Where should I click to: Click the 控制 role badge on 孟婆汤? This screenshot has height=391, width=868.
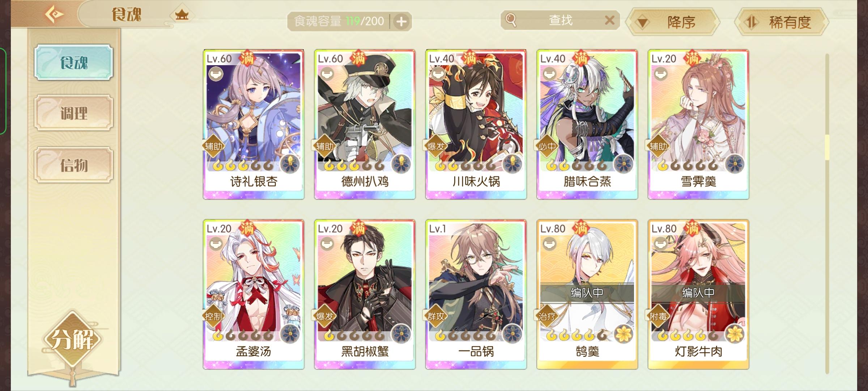click(213, 316)
